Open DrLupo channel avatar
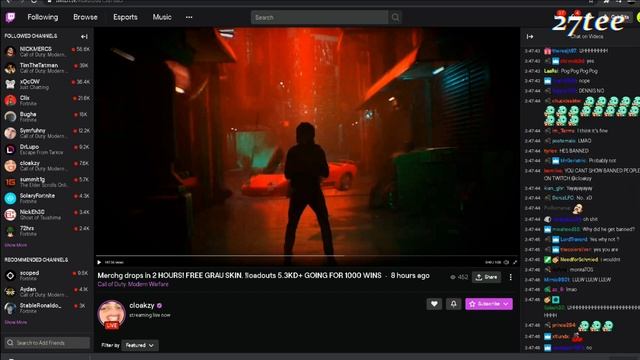This screenshot has width=640, height=360. click(10, 149)
